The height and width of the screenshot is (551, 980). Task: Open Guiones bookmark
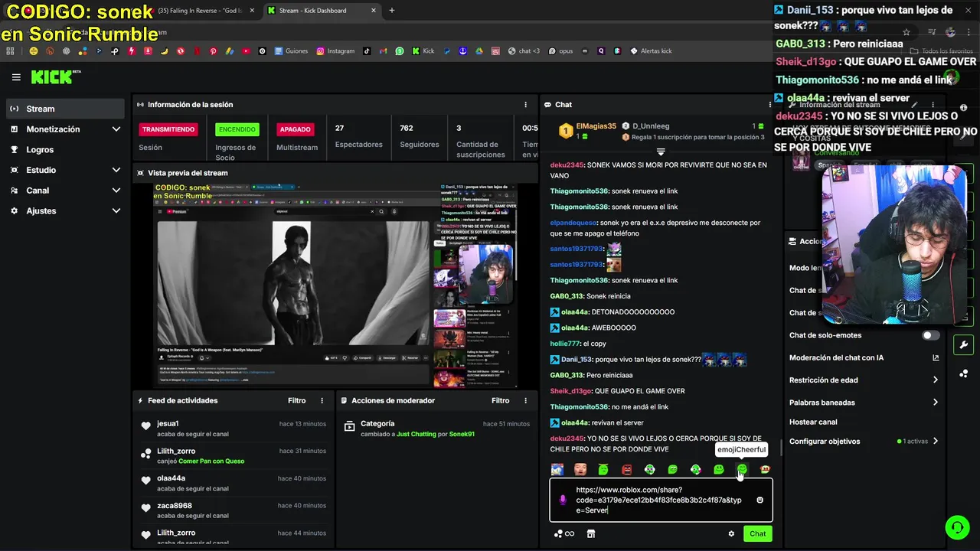[x=291, y=51]
